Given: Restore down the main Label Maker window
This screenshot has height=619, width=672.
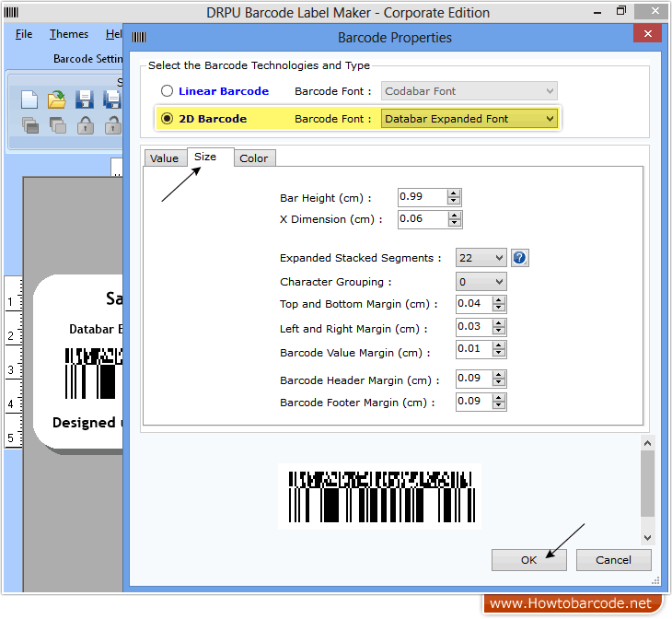Looking at the screenshot, I should (621, 11).
